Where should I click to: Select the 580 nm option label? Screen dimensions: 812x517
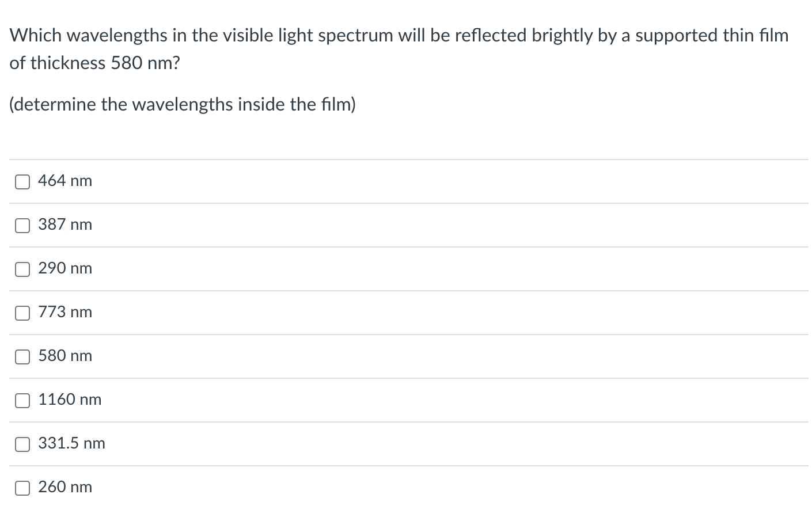click(x=64, y=356)
